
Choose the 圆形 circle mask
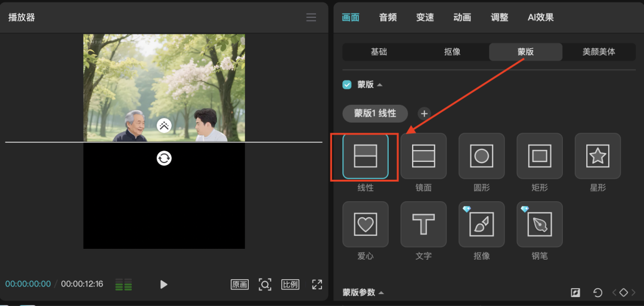(481, 156)
